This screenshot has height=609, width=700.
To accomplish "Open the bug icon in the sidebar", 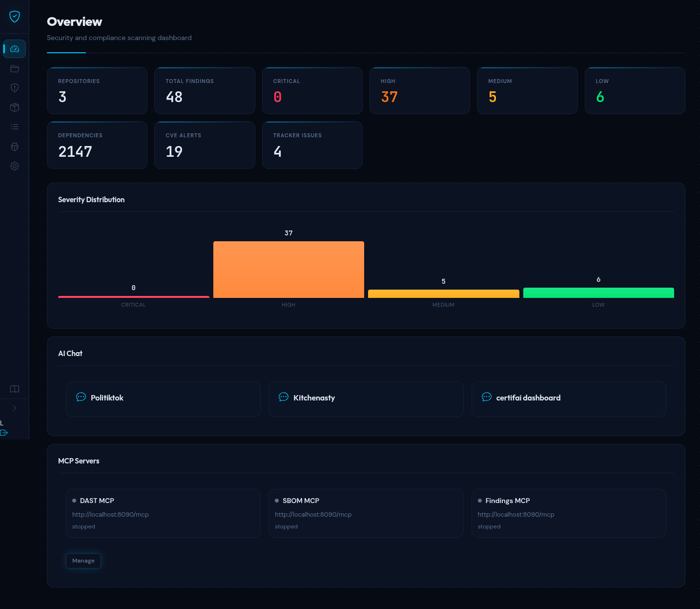I will (x=15, y=147).
